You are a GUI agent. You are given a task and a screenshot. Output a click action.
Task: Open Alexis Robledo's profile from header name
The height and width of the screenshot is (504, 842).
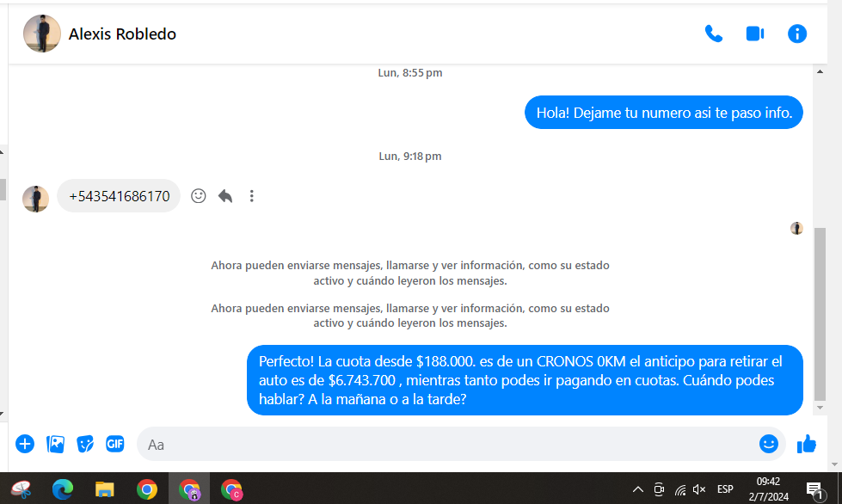122,34
